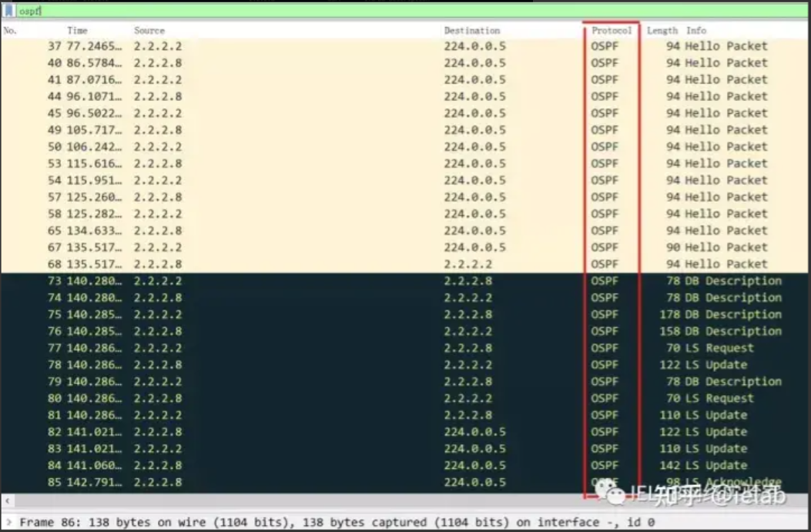Select packet 73 DB Description row
The height and width of the screenshot is (532, 811).
[404, 281]
